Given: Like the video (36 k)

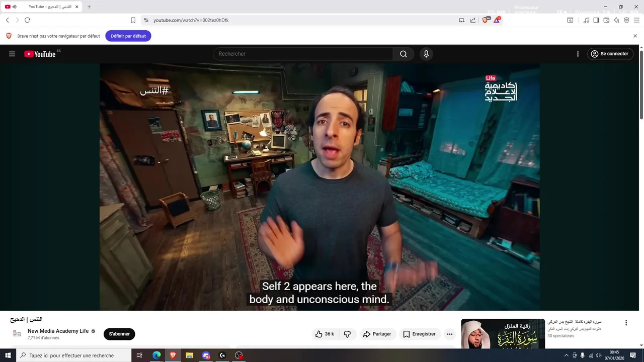Looking at the screenshot, I should click(x=325, y=334).
